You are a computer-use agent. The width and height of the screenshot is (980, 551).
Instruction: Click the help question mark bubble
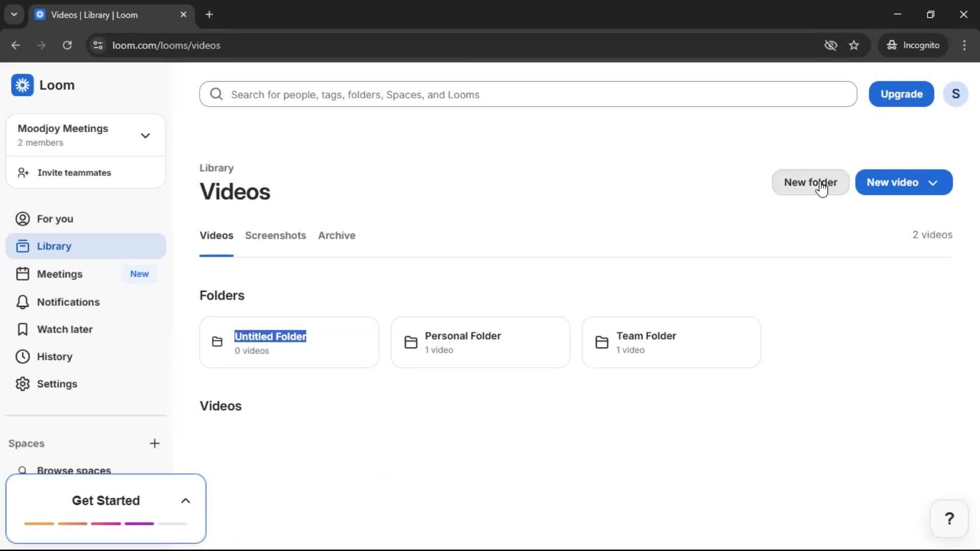tap(949, 518)
